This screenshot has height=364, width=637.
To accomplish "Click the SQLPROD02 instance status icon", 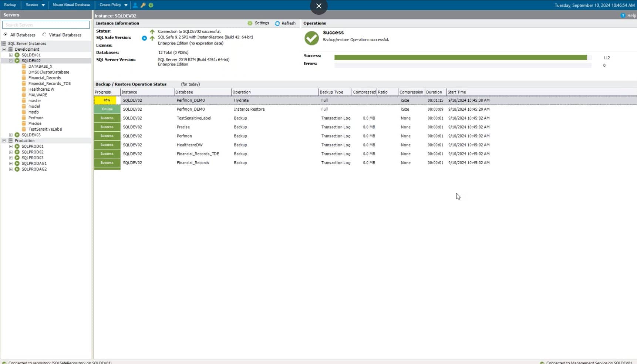I will tap(17, 152).
